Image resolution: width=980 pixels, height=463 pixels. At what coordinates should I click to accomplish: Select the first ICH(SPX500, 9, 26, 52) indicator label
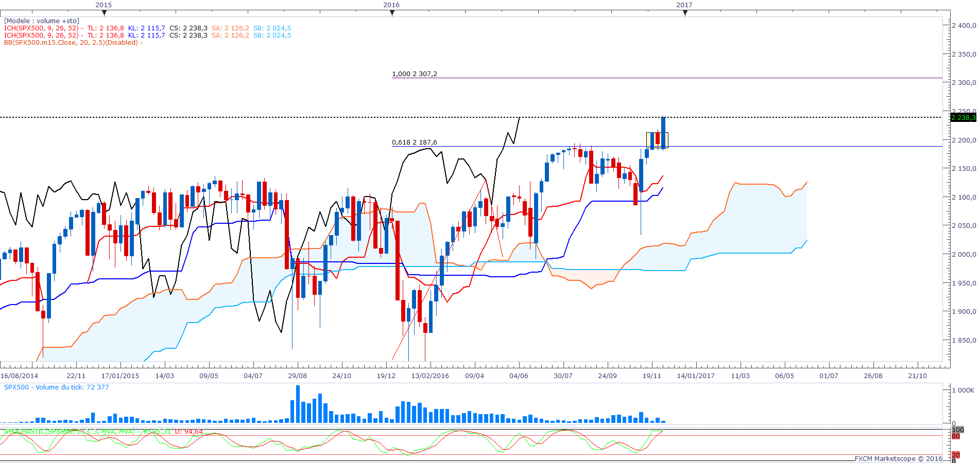click(41, 28)
